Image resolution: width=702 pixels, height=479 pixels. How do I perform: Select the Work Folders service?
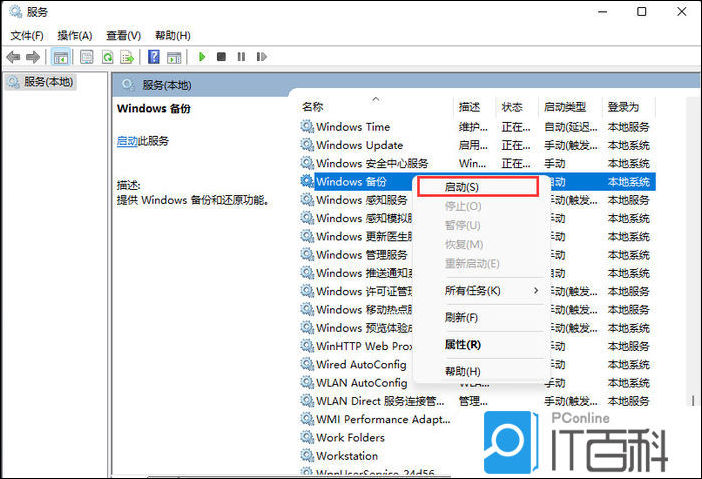(351, 437)
